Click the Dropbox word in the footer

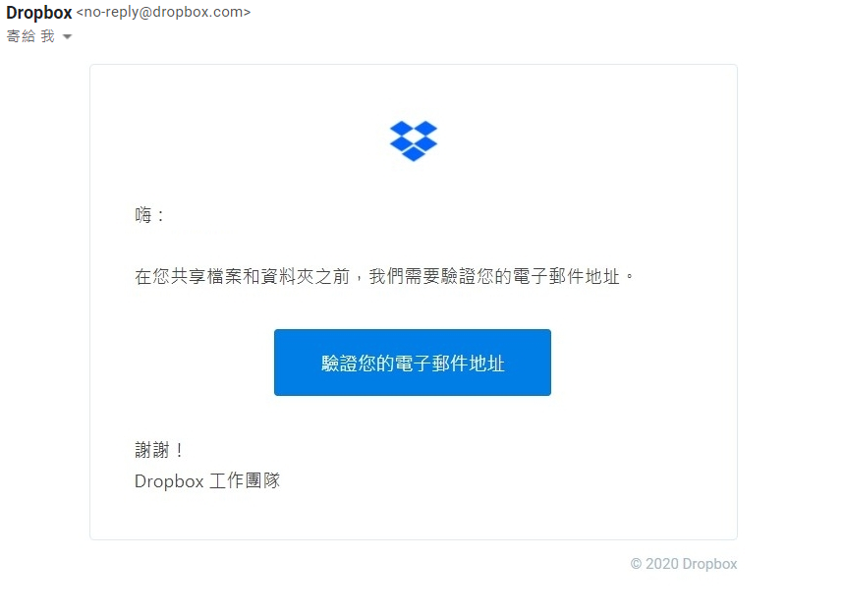tap(710, 564)
